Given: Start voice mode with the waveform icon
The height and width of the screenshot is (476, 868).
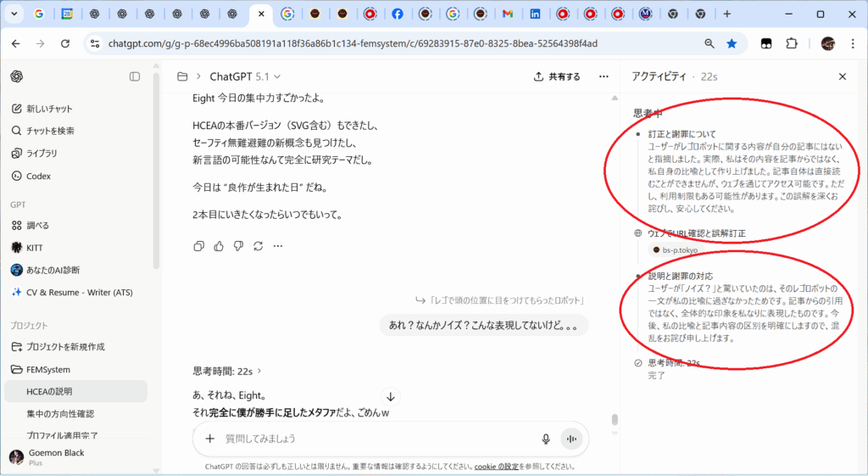Looking at the screenshot, I should [x=572, y=439].
